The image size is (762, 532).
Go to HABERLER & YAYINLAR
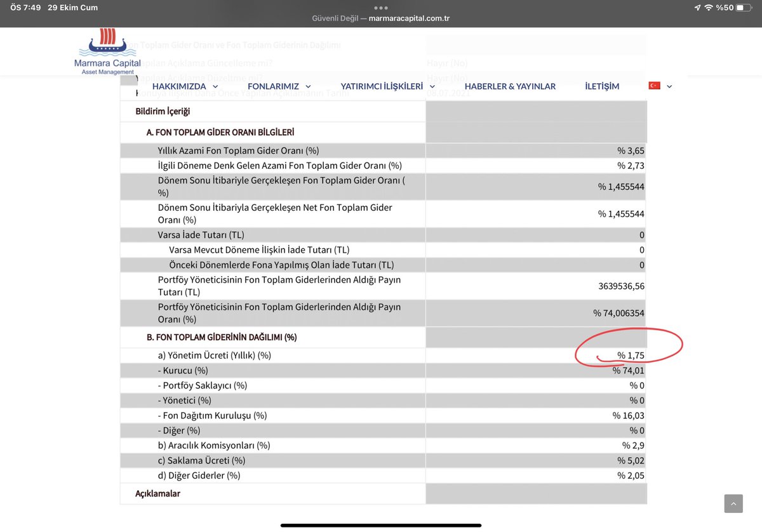click(510, 86)
